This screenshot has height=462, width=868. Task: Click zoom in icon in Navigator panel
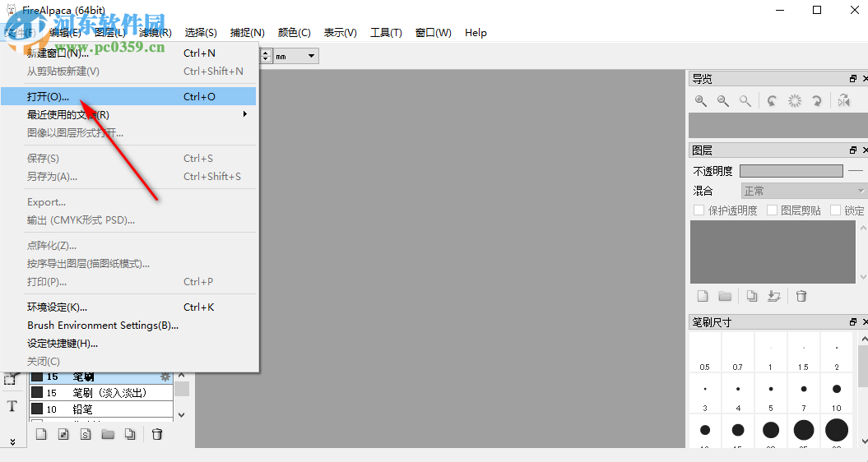click(701, 100)
